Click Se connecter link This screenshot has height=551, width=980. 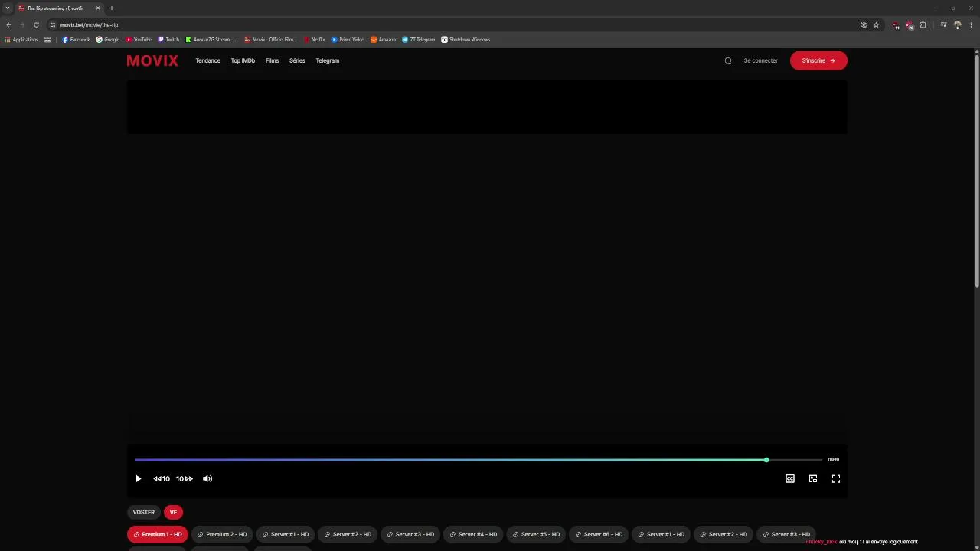tap(760, 60)
